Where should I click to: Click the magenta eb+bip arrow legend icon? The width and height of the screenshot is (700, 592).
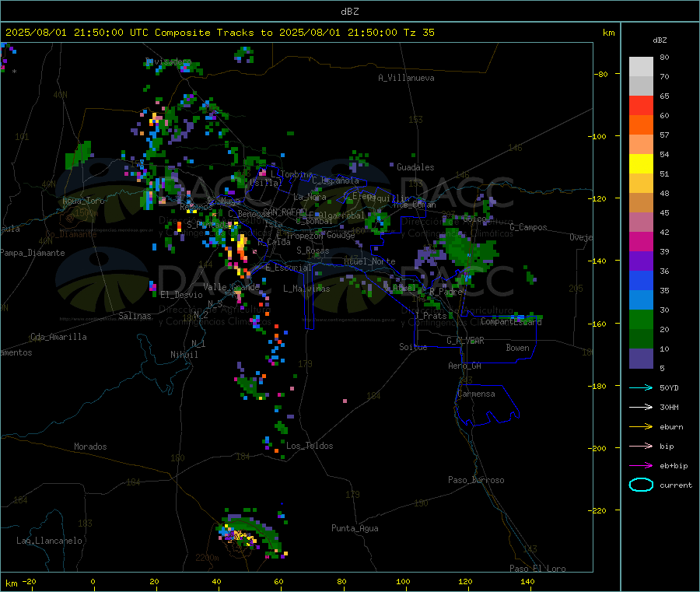tap(641, 465)
